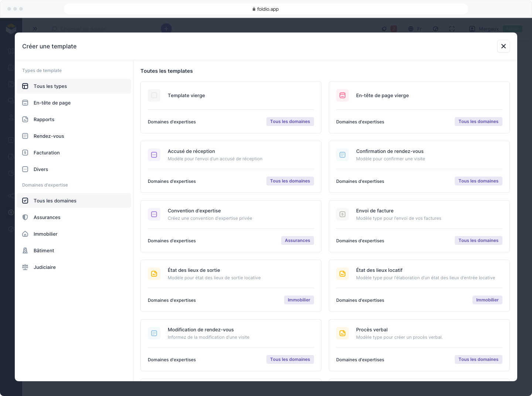The width and height of the screenshot is (532, 396).
Task: Click the Assurances tag on Convention d'expertise
Action: (x=297, y=240)
